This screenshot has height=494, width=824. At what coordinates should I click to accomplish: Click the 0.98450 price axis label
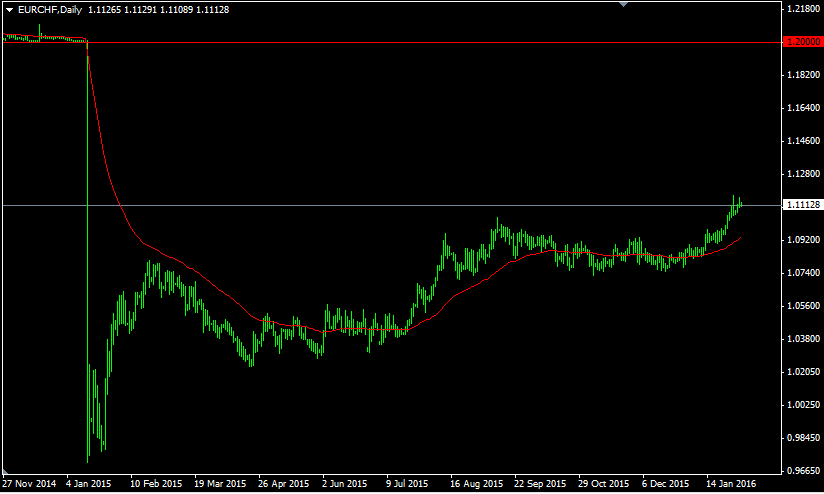click(803, 438)
